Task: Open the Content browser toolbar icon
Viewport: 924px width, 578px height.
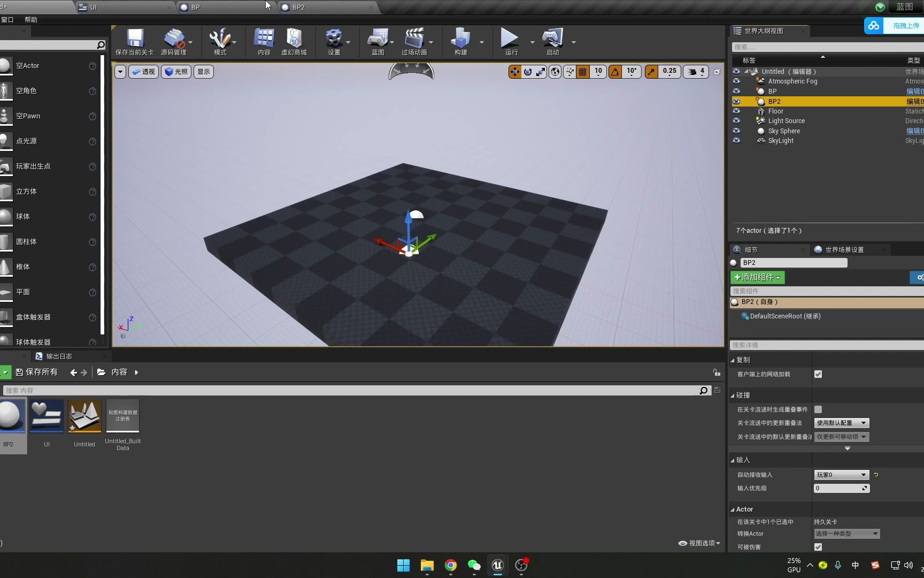Action: (264, 42)
